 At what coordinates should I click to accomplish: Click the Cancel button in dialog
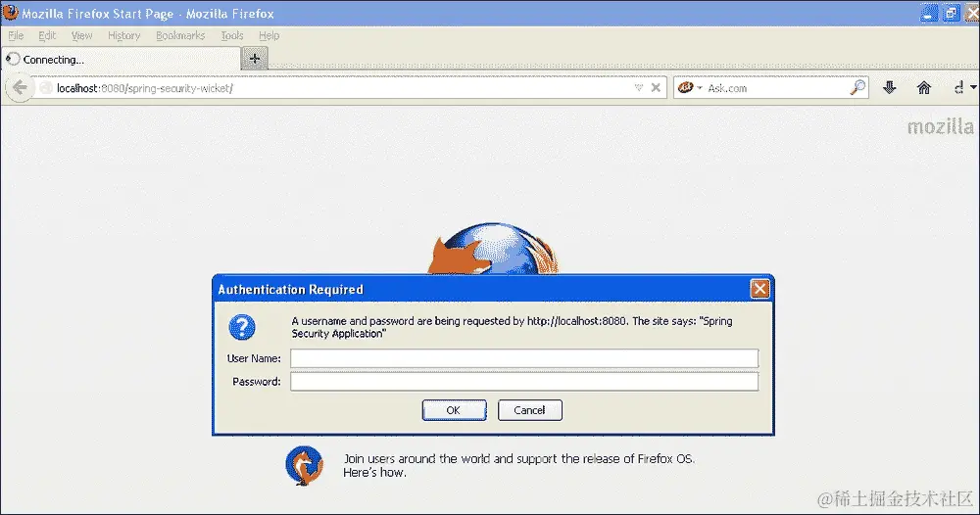[530, 410]
